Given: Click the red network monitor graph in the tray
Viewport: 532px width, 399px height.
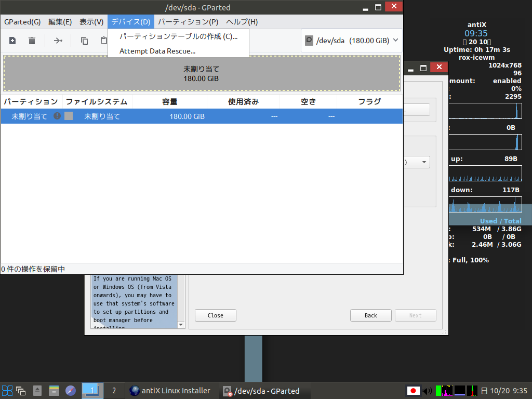Looking at the screenshot, I should [x=472, y=391].
